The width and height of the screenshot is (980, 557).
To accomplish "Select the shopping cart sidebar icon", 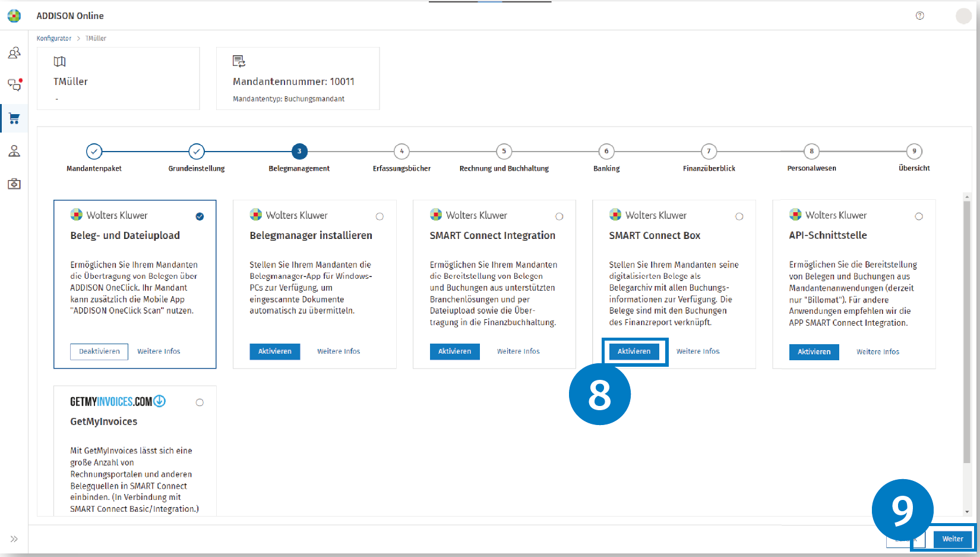I will pyautogui.click(x=14, y=118).
